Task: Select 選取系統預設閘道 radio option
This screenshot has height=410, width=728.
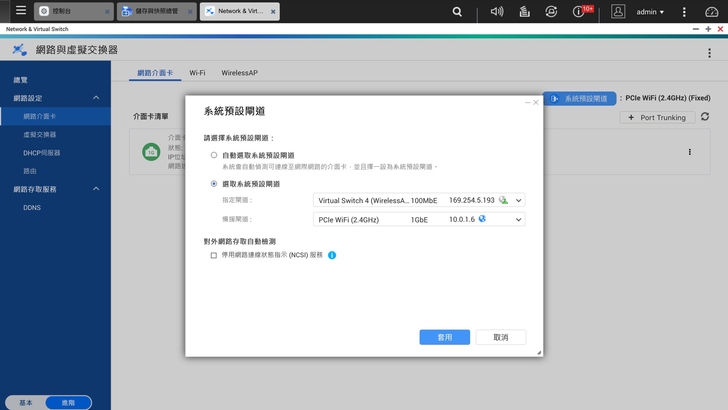Action: (214, 184)
